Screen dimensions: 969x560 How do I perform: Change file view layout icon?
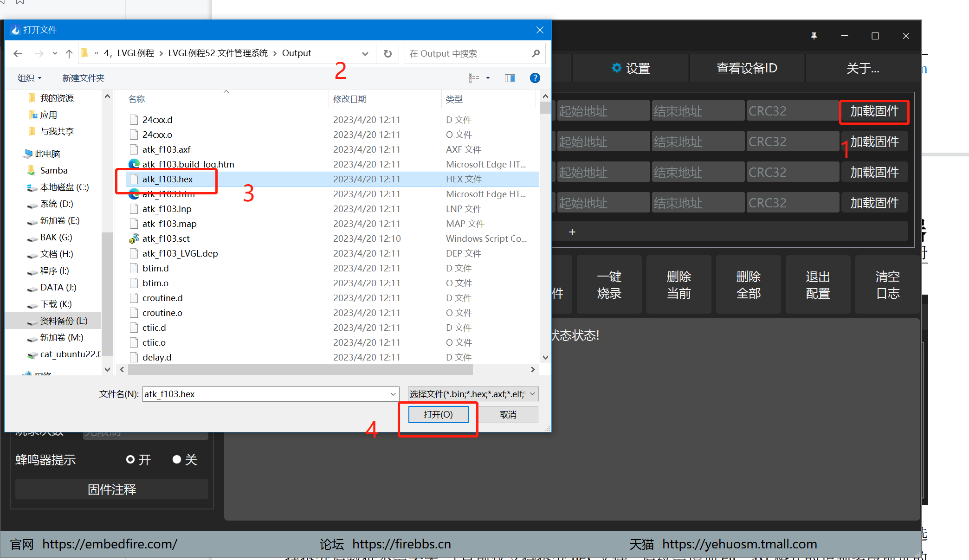[x=474, y=78]
